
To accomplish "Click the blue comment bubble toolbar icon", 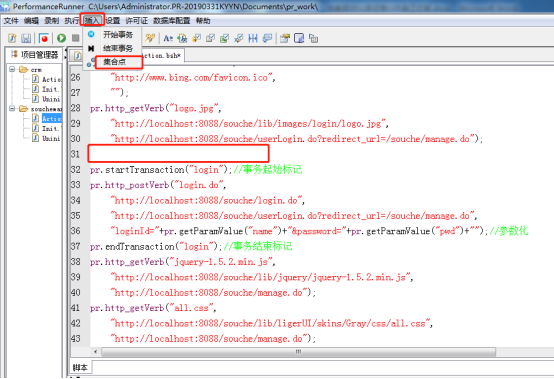I will pos(267,38).
